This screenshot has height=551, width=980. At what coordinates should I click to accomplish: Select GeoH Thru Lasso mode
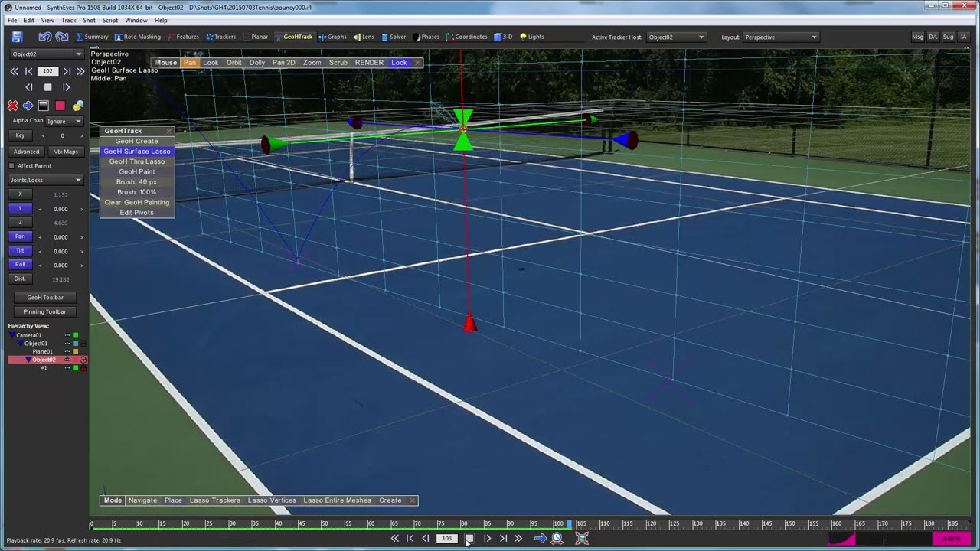pos(137,161)
